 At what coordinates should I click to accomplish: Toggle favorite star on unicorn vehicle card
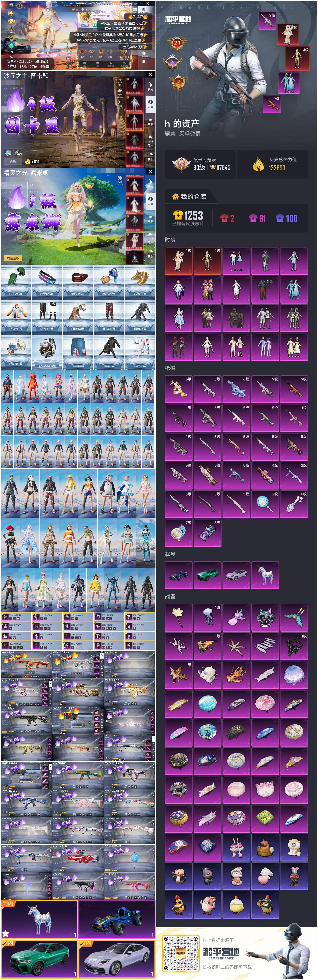coord(6,933)
